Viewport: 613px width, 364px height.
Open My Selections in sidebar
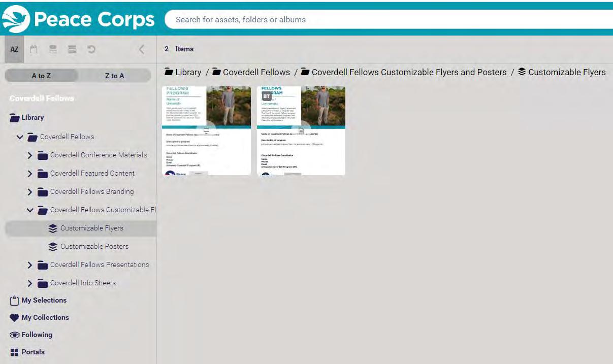pyautogui.click(x=44, y=301)
